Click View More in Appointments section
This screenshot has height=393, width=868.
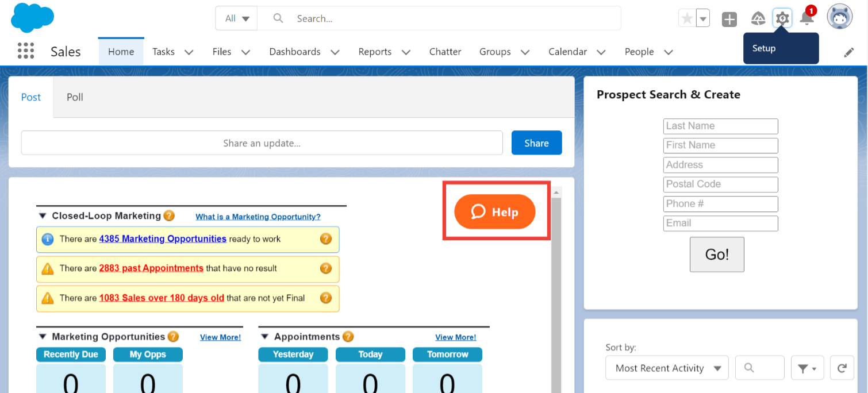456,337
